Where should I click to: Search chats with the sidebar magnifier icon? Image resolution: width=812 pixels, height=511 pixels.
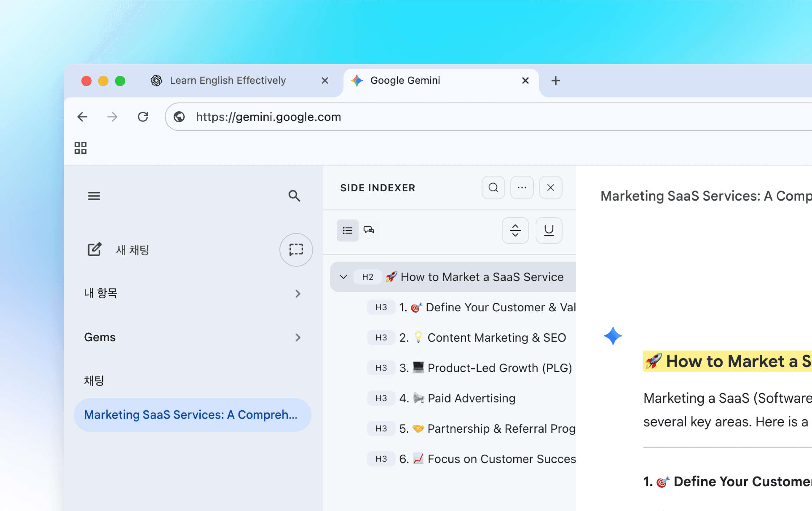click(294, 196)
